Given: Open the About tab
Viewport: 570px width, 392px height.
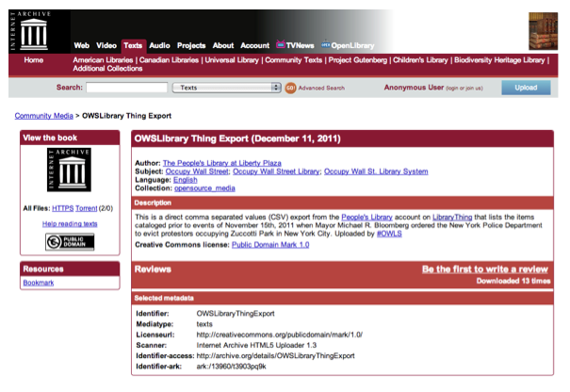Looking at the screenshot, I should coord(223,45).
